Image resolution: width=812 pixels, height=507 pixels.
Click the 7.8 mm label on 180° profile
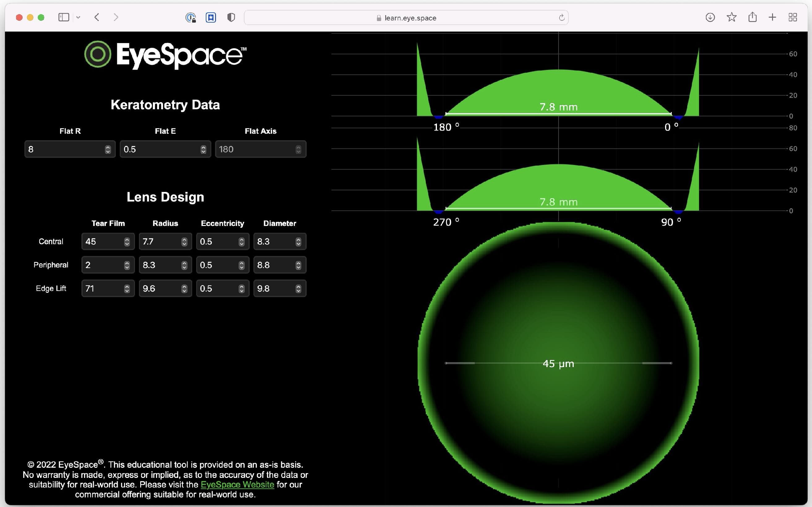coord(559,107)
